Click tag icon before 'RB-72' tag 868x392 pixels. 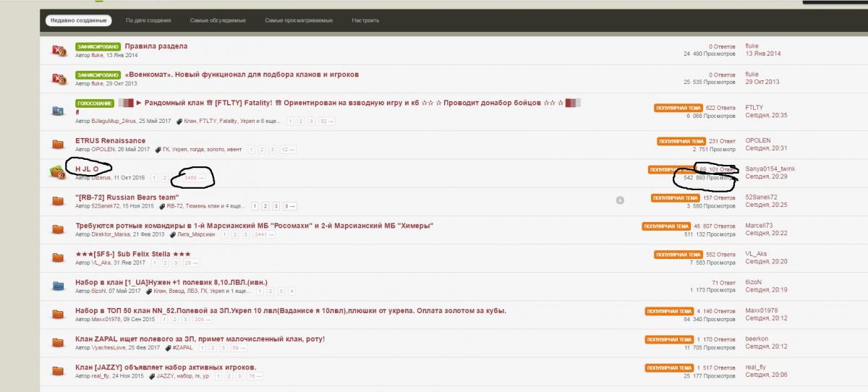[x=162, y=206]
